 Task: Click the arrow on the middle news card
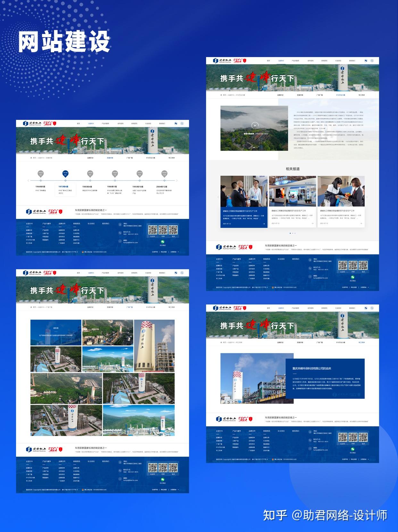click(312, 223)
